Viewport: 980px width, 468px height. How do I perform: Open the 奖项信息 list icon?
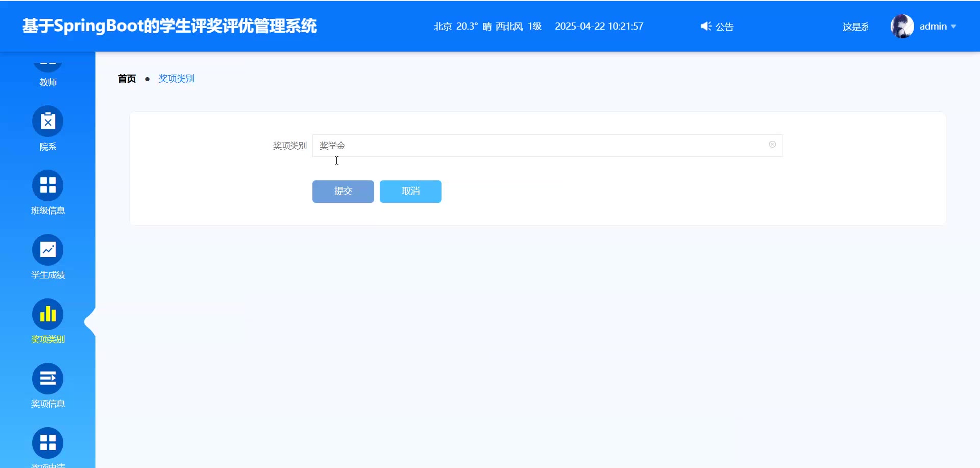[48, 378]
